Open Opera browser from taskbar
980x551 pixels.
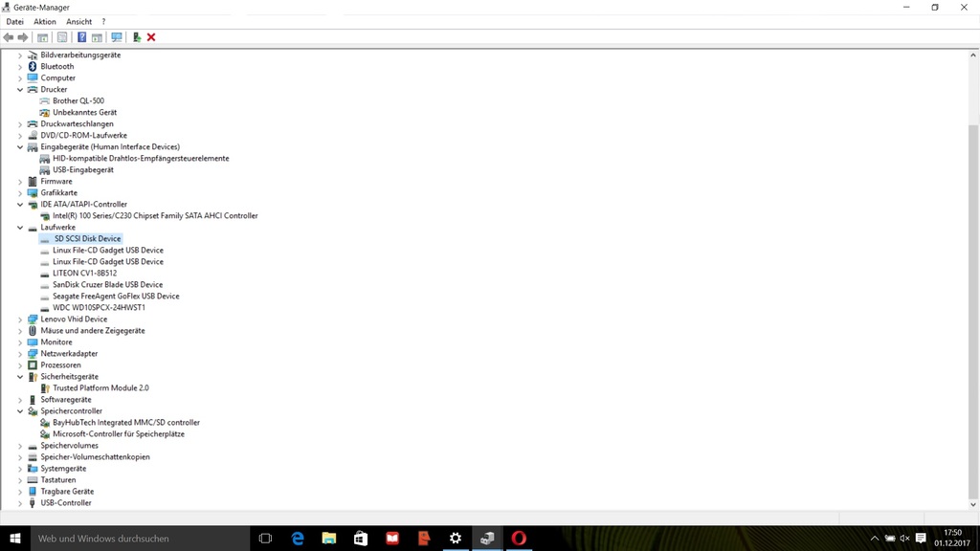click(x=519, y=538)
